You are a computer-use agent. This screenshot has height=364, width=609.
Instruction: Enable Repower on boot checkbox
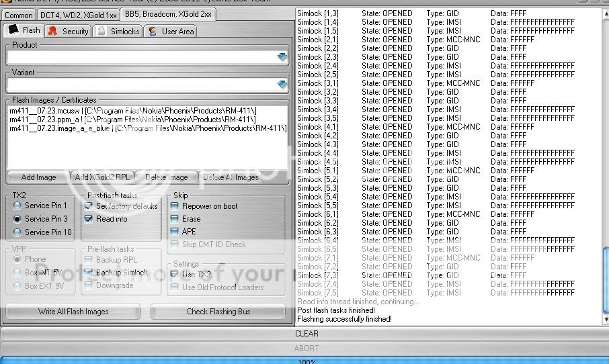[x=174, y=206]
